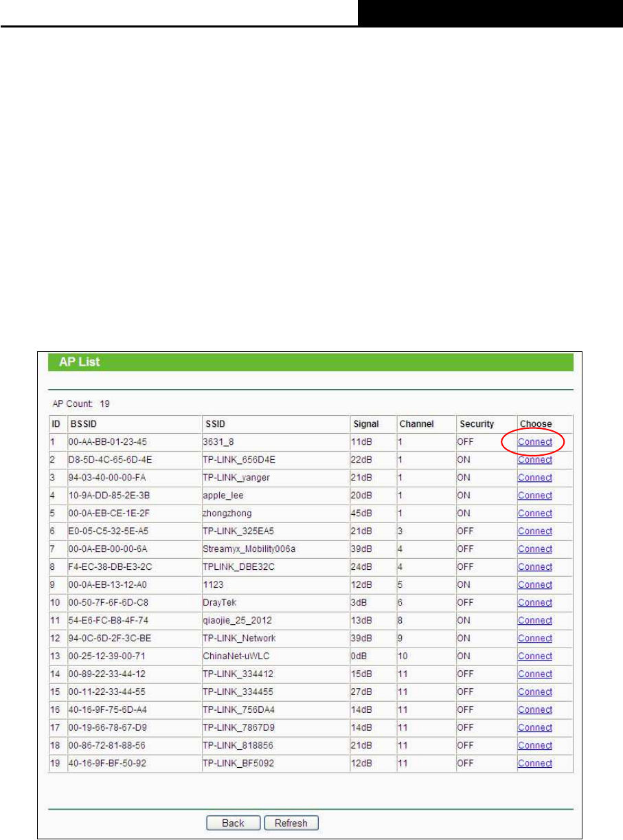623x840 pixels.
Task: Select BSSID 00-0A-EB-CE-1E-2F cell
Action: pos(133,513)
